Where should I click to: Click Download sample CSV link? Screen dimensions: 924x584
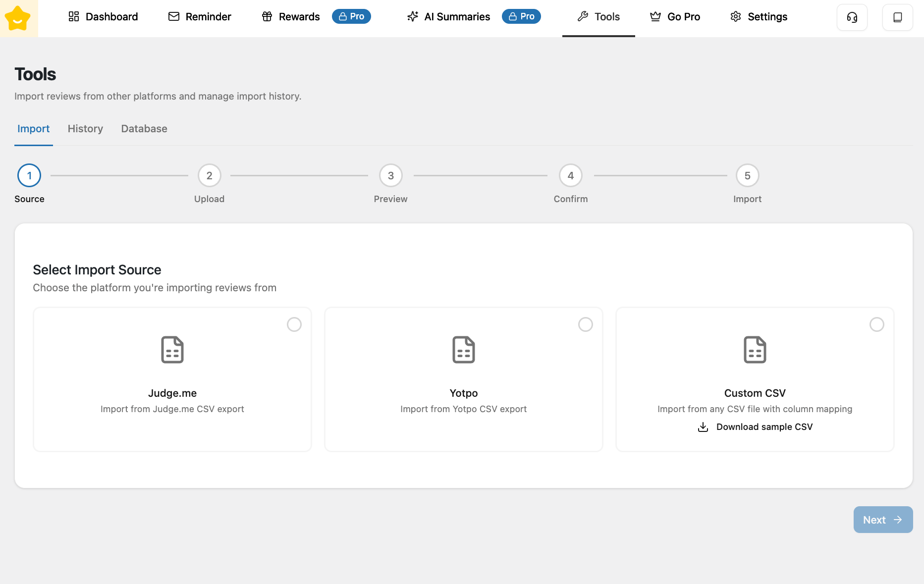click(x=764, y=427)
